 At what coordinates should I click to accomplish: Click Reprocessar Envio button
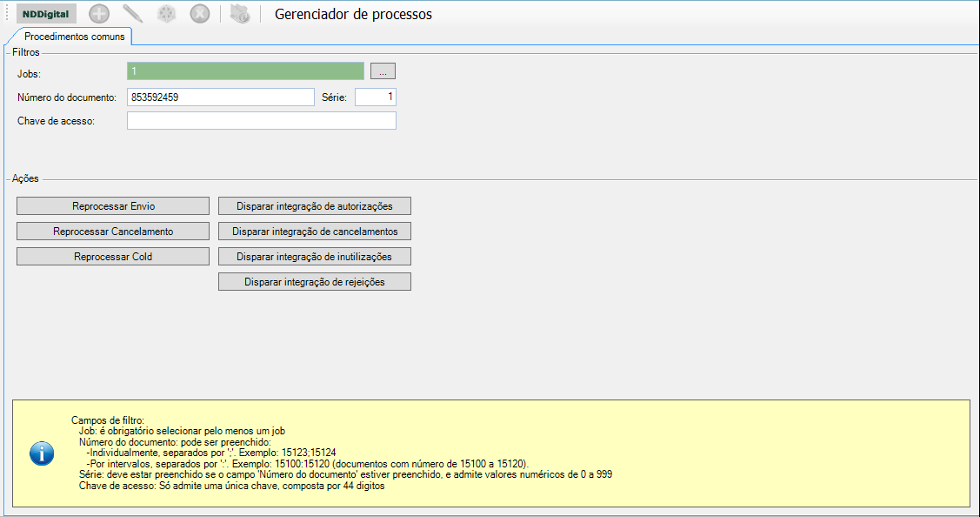click(x=113, y=206)
